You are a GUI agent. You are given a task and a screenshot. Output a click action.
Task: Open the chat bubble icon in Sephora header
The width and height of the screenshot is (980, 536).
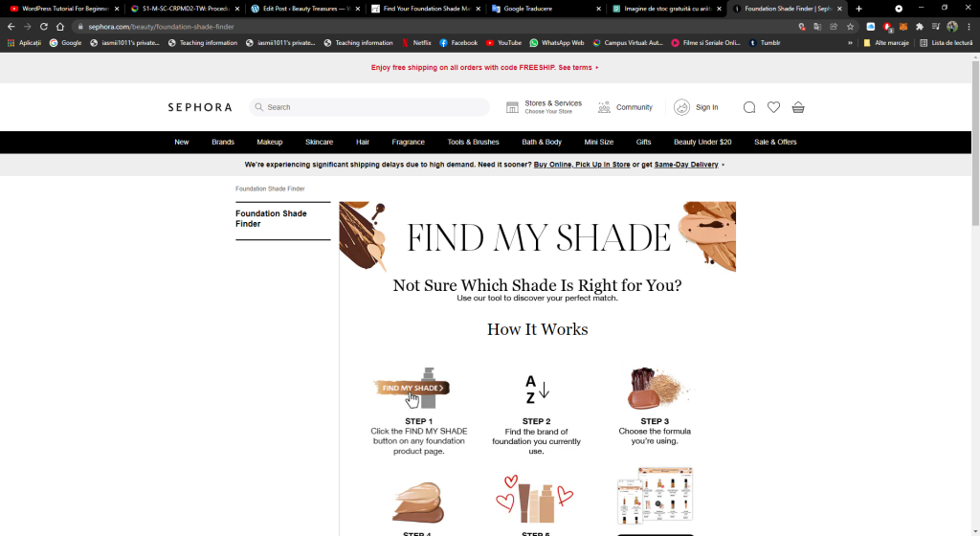tap(749, 107)
